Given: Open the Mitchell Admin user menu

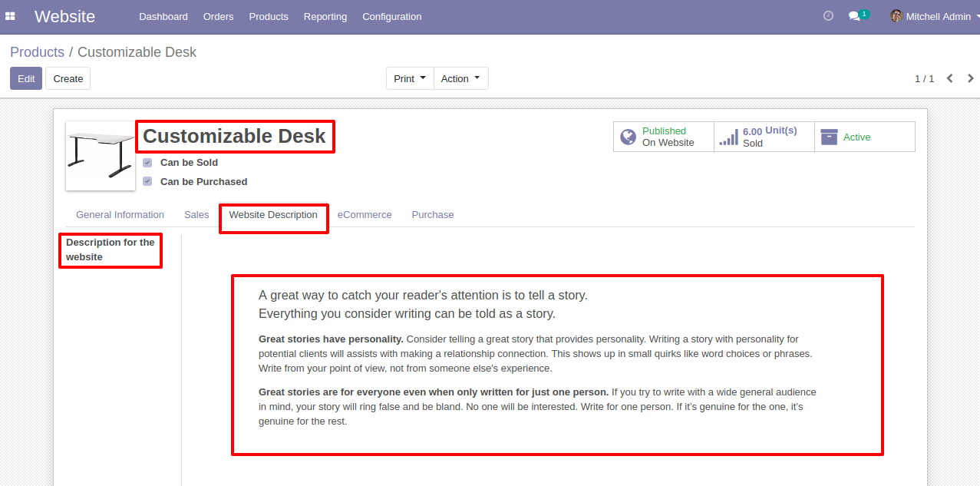Looking at the screenshot, I should [x=931, y=16].
